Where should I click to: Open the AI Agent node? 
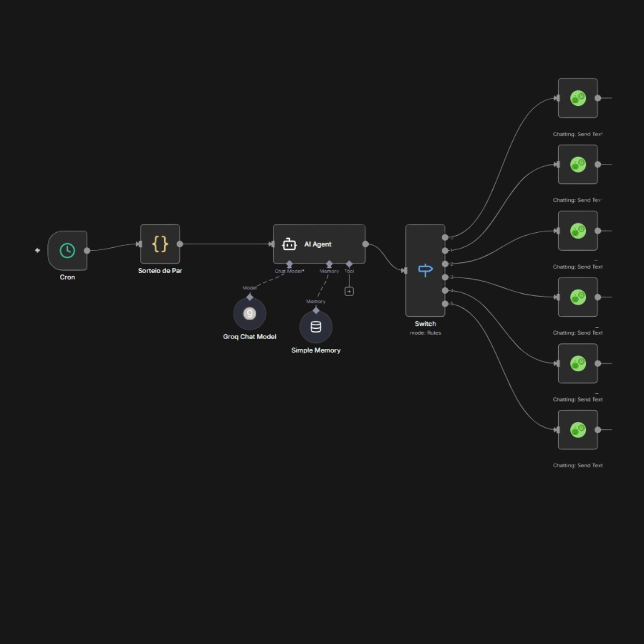(319, 244)
